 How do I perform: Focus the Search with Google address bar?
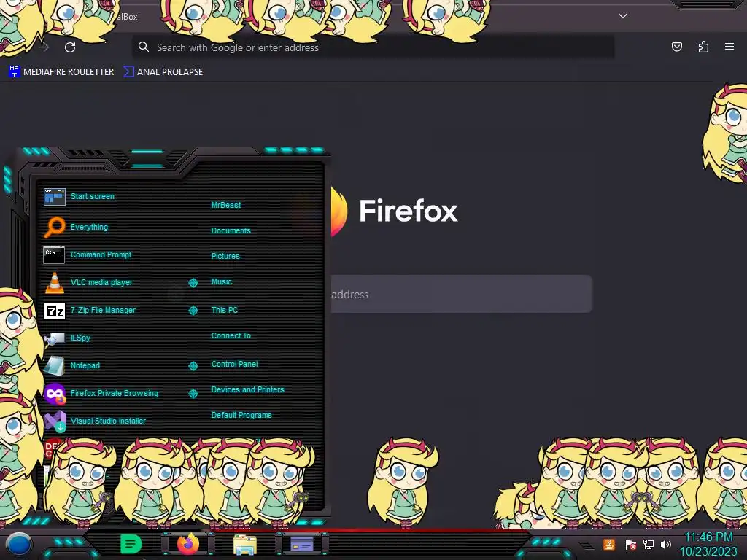[373, 47]
